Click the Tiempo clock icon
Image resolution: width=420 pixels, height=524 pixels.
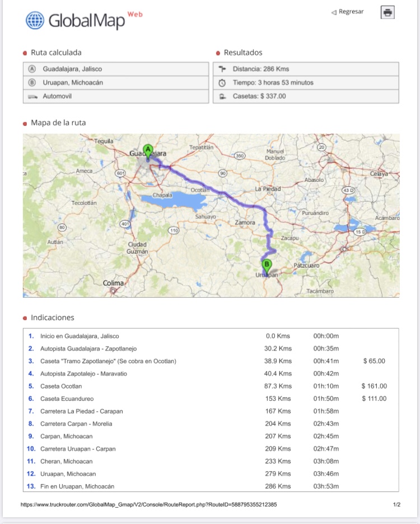point(222,82)
